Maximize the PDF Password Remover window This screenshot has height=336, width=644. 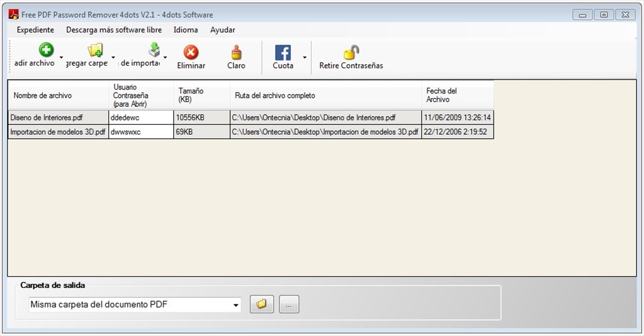click(x=604, y=14)
